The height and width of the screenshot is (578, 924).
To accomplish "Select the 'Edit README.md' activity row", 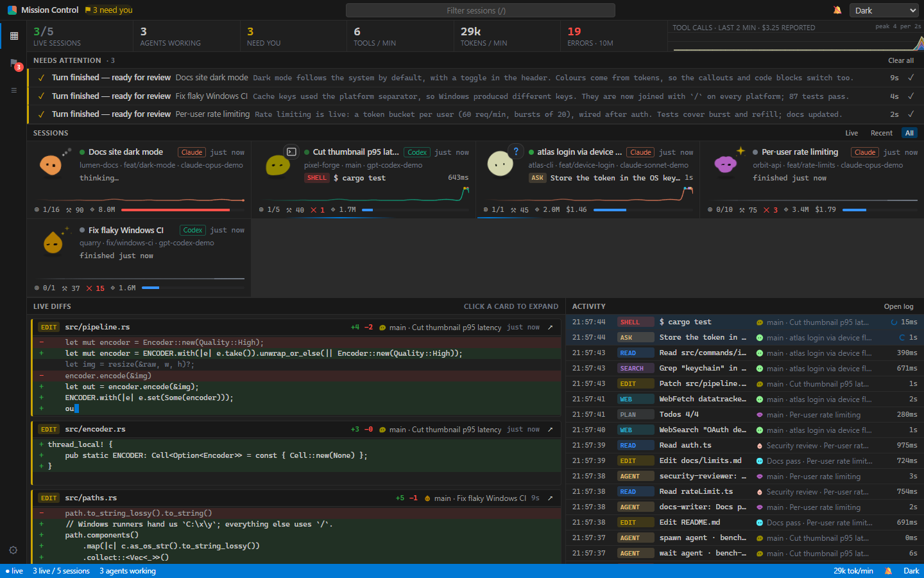I will [745, 523].
